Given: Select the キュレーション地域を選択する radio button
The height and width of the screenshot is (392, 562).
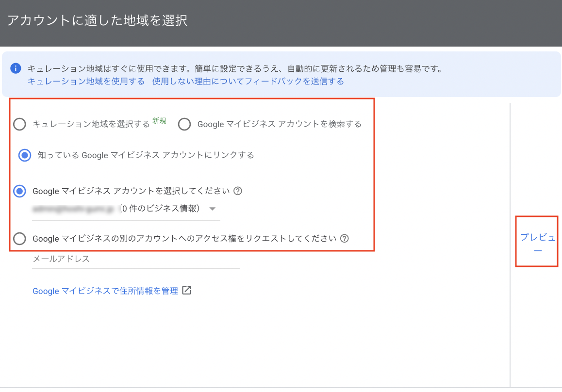Looking at the screenshot, I should [x=19, y=124].
